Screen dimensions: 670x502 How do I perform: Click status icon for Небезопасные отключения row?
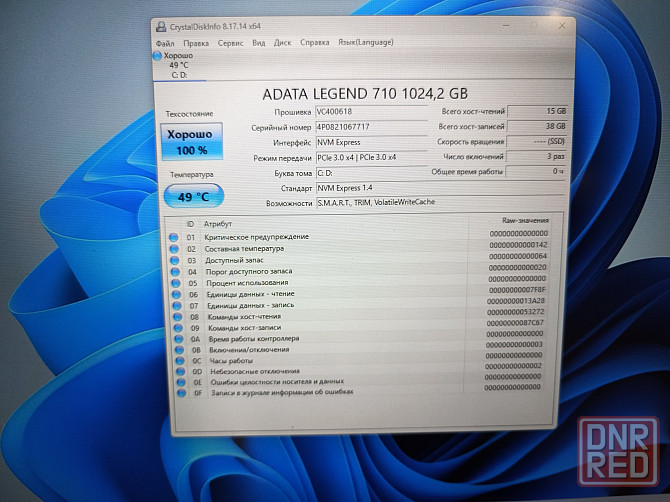(181, 372)
